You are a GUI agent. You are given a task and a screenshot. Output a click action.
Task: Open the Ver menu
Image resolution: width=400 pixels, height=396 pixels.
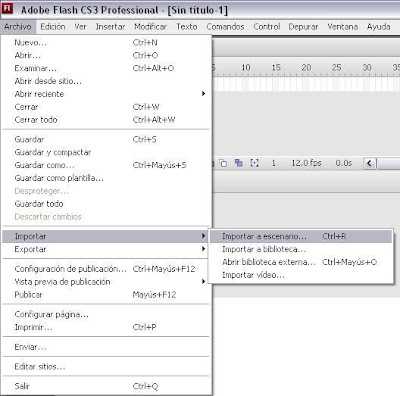click(80, 26)
